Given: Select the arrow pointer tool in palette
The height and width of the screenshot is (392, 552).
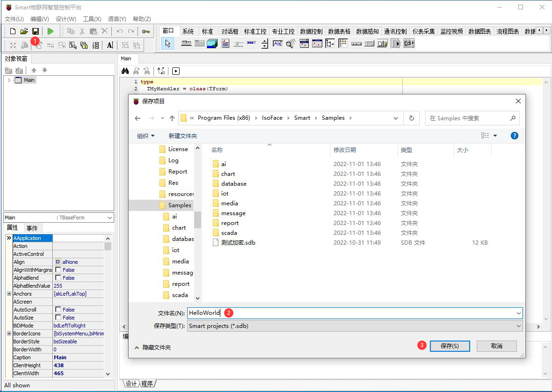Looking at the screenshot, I should tap(167, 44).
